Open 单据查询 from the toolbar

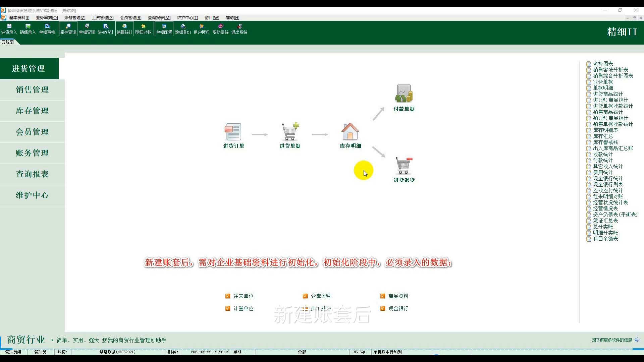(87, 29)
